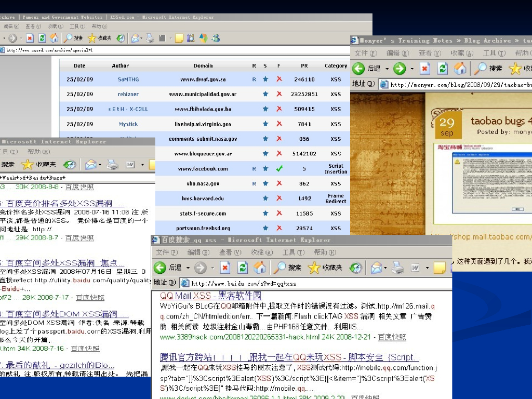Click Messenger icon in the XSSed.com window toolbar

point(215,38)
